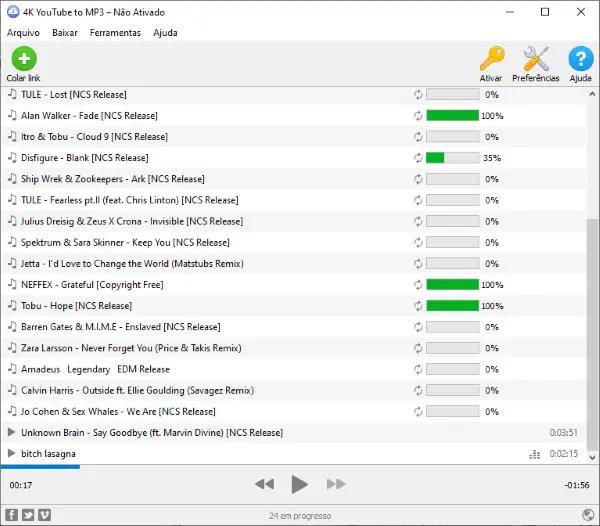Click the Disfigure - Blank 35% progress bar

452,158
